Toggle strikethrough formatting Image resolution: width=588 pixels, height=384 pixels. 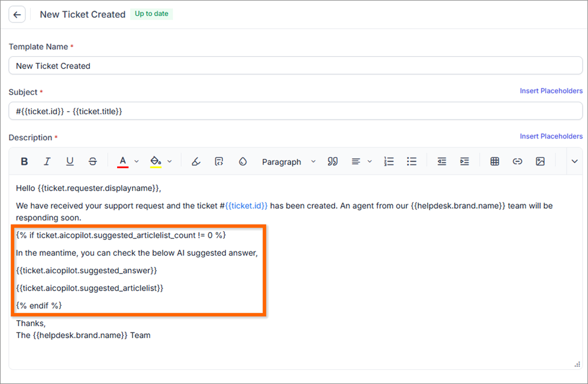pyautogui.click(x=93, y=162)
